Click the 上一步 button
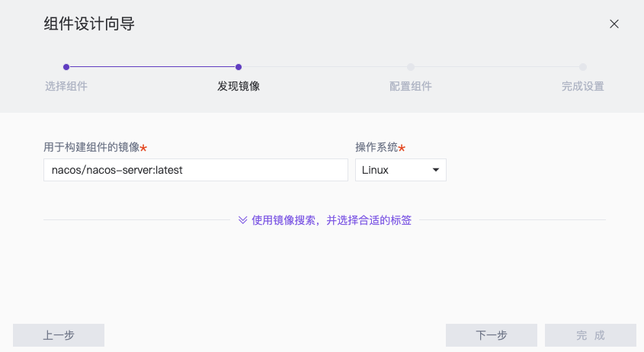This screenshot has width=644, height=352. [x=59, y=335]
